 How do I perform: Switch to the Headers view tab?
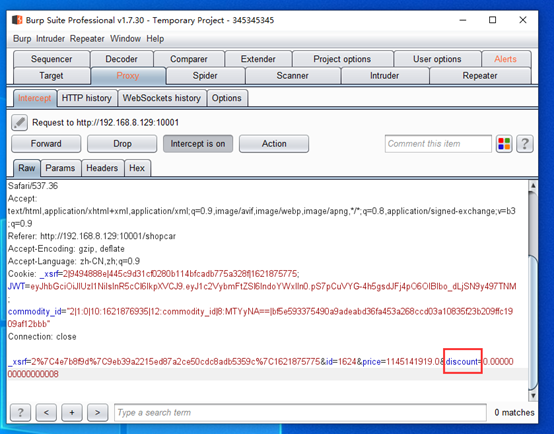coord(102,168)
